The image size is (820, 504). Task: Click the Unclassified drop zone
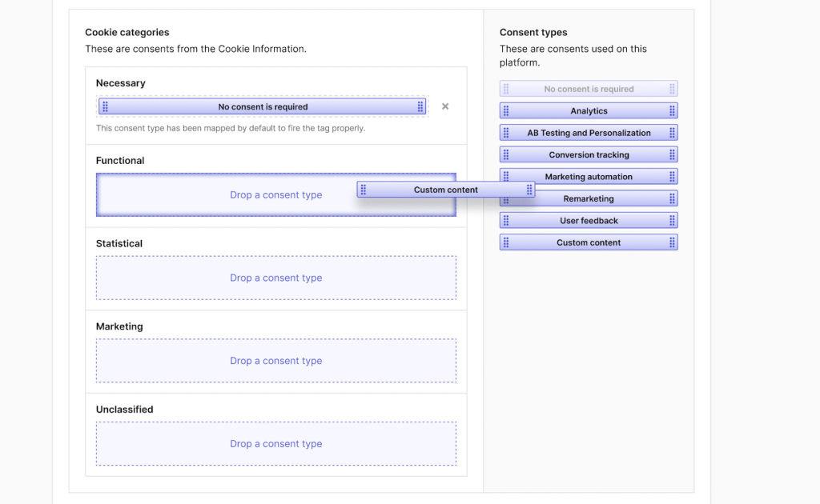[x=276, y=444]
